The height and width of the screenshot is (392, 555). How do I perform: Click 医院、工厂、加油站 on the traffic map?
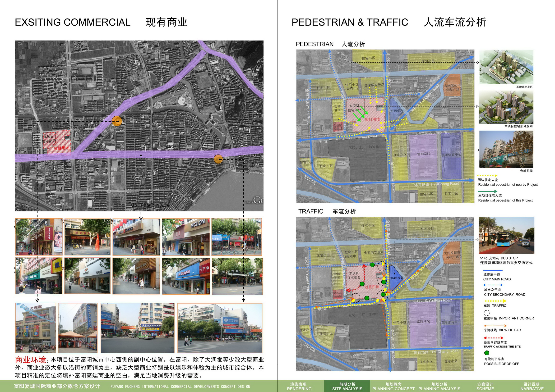tap(364, 315)
